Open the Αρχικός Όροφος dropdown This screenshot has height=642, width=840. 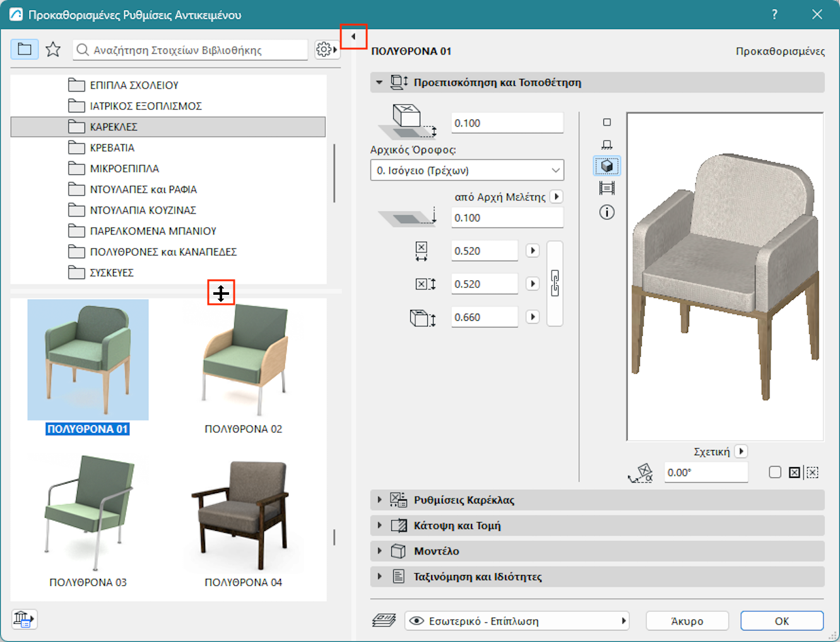tap(467, 170)
